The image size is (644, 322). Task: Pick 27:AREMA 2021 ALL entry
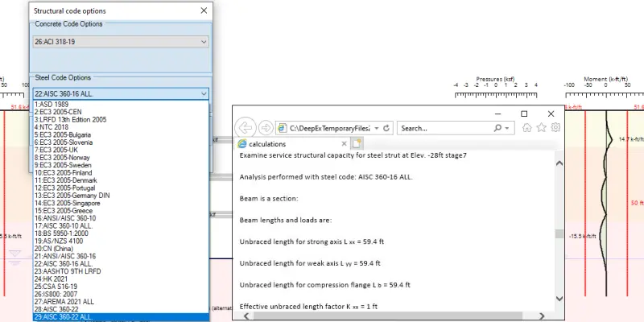pyautogui.click(x=64, y=301)
